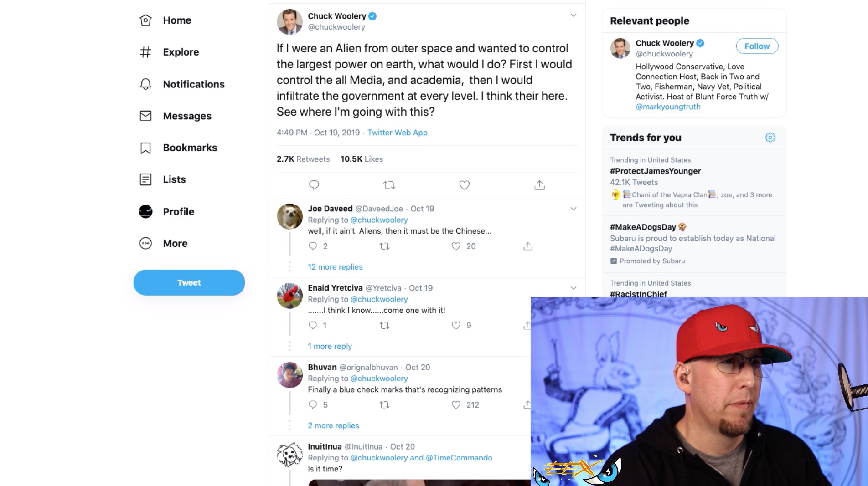Go to Notifications in sidebar
This screenshot has height=486, width=868.
click(x=193, y=84)
